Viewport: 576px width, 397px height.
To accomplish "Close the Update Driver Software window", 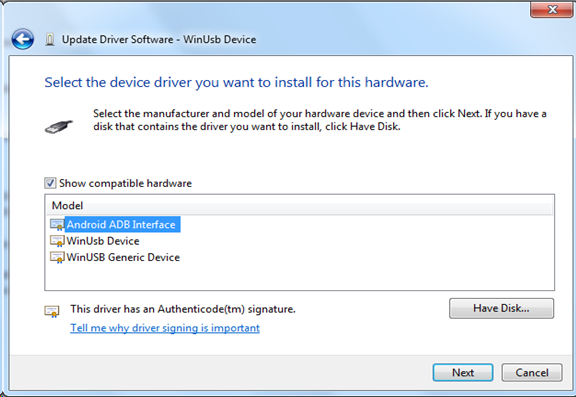I will 552,9.
